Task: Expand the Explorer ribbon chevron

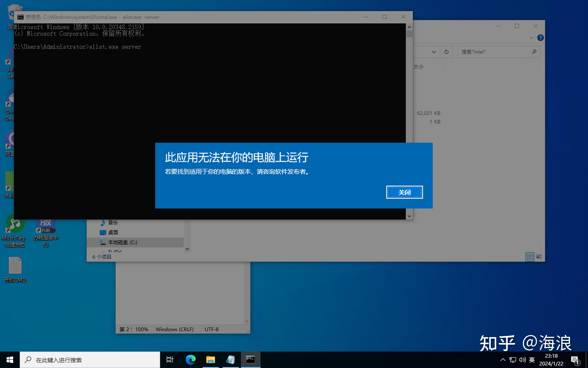Action: point(531,38)
